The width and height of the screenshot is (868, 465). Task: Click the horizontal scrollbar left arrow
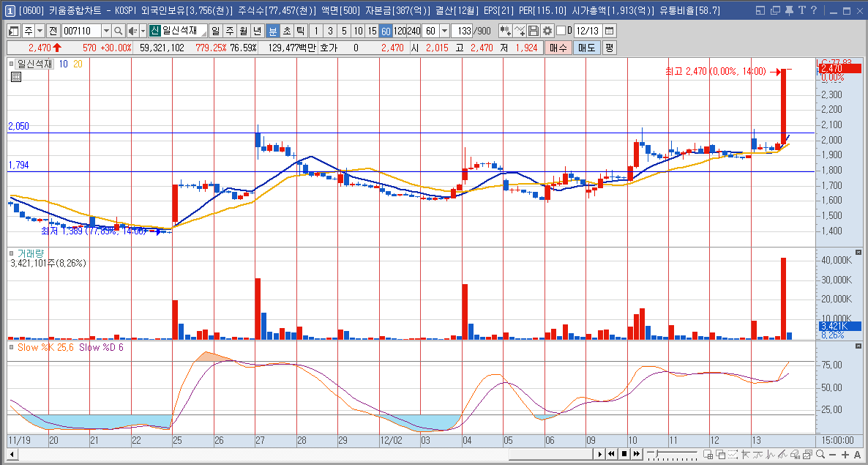point(12,455)
